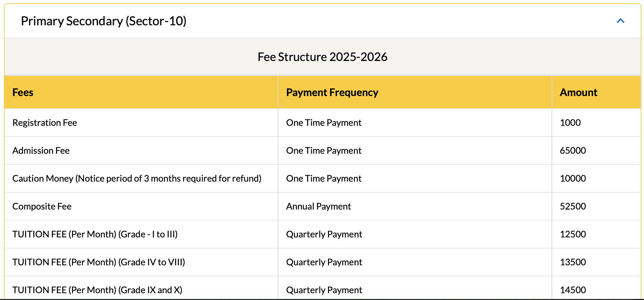Viewport: 644px width, 300px height.
Task: Click the Annual Payment cell
Action: click(318, 206)
